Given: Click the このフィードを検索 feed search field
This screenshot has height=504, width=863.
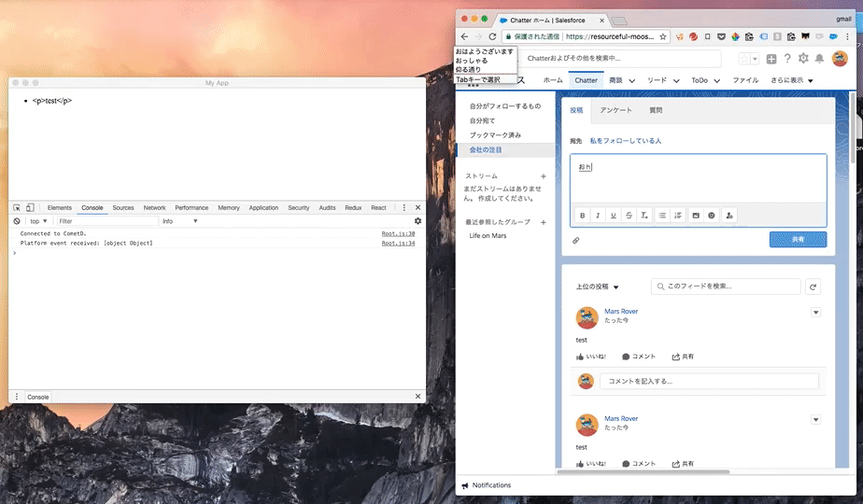Looking at the screenshot, I should [726, 287].
